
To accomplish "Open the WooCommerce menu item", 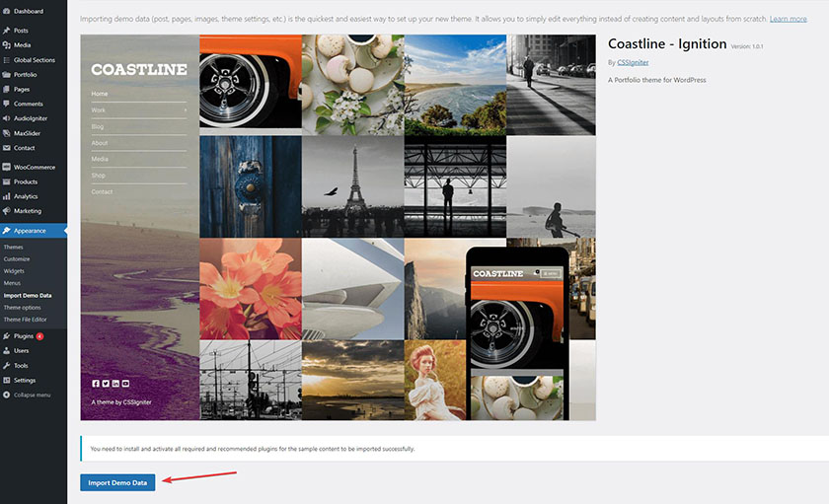I will 34,167.
